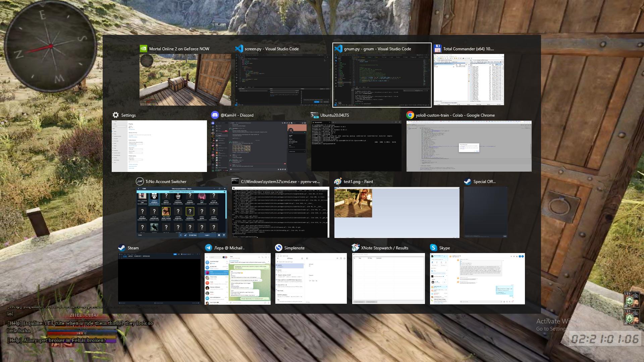Open the Mortal Online 2 GeForce NOW thumbnail
This screenshot has height=362, width=644.
click(185, 80)
